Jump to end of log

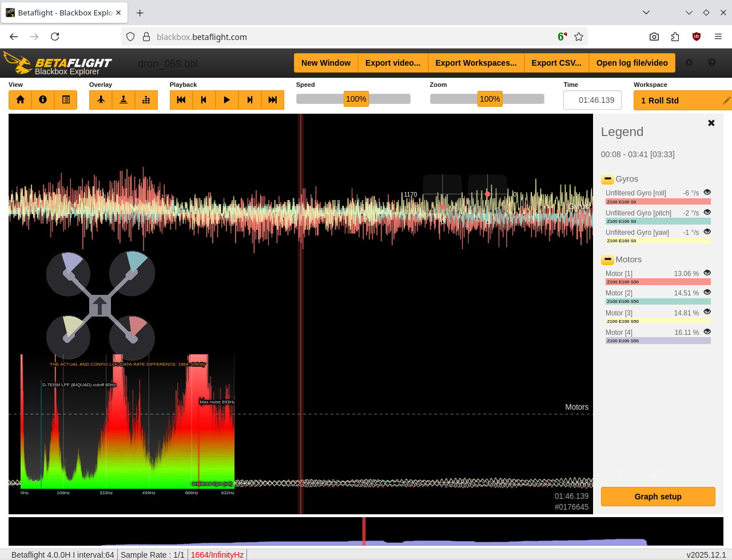273,100
